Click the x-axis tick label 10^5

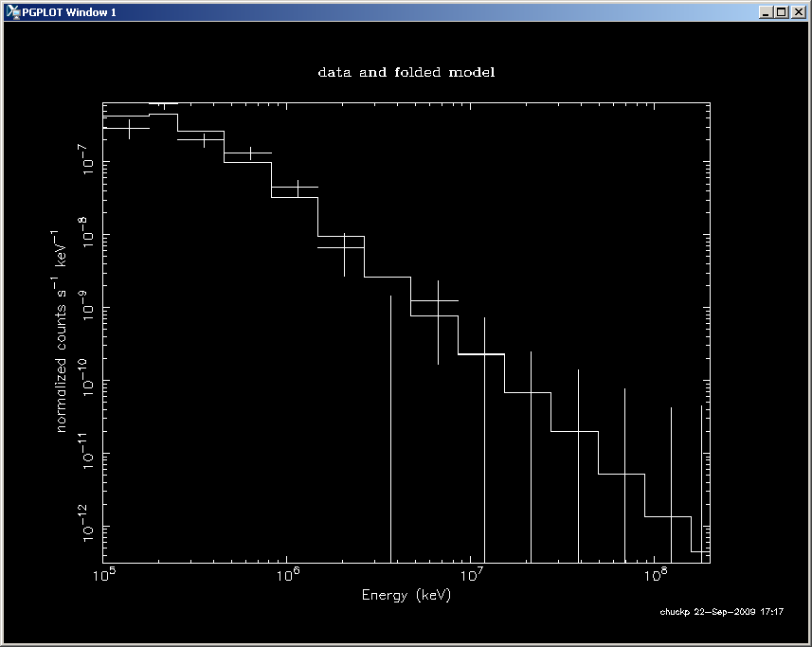[x=104, y=575]
